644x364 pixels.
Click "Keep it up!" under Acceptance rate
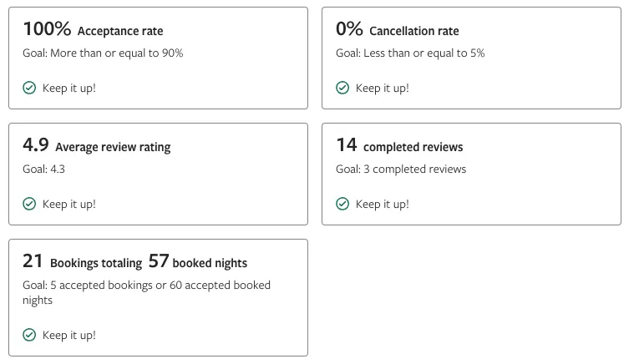(x=69, y=88)
